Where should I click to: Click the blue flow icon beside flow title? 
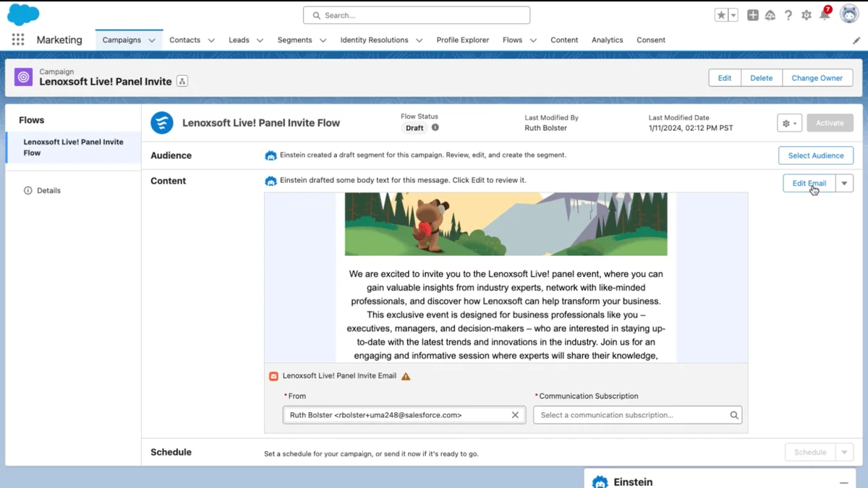click(x=162, y=123)
